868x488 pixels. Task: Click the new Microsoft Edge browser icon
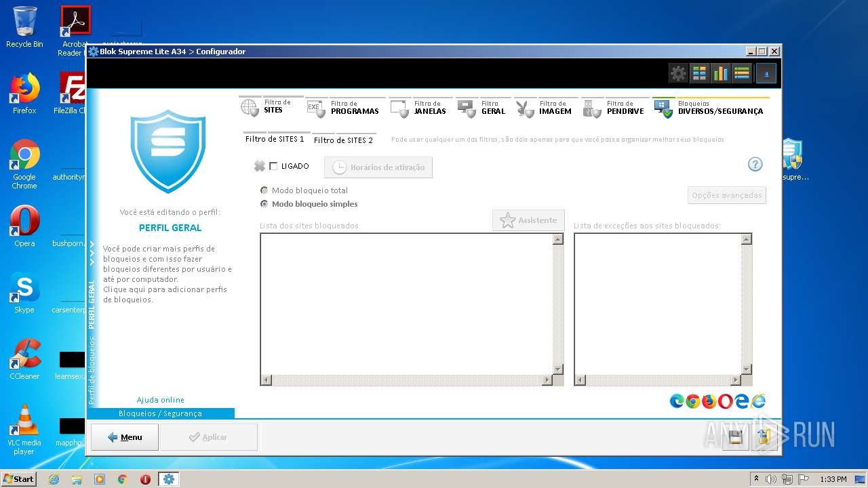coord(677,401)
